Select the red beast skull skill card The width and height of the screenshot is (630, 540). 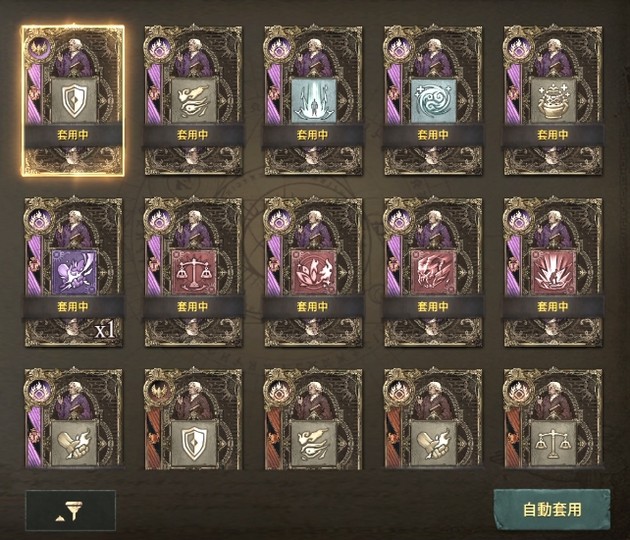(x=433, y=272)
